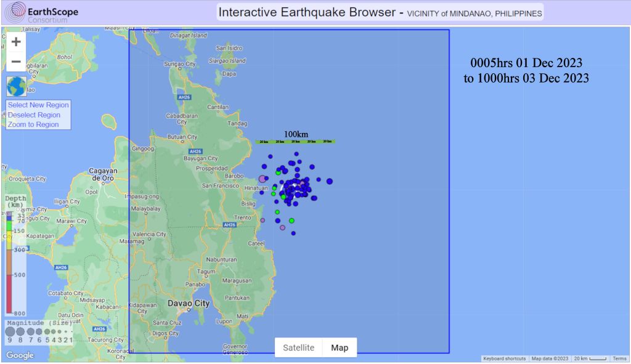The height and width of the screenshot is (364, 631).
Task: Click the red 500-800 km depth color band
Action: point(9,296)
